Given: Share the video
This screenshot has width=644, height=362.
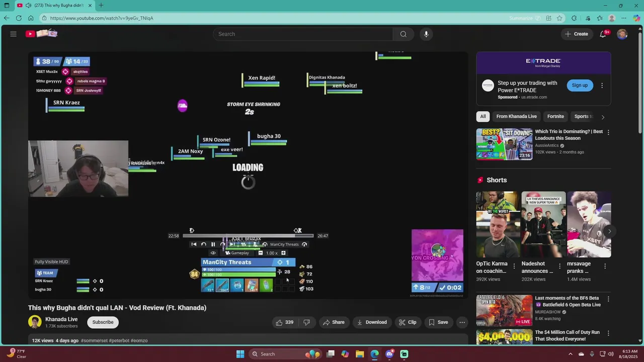Looking at the screenshot, I should (334, 322).
